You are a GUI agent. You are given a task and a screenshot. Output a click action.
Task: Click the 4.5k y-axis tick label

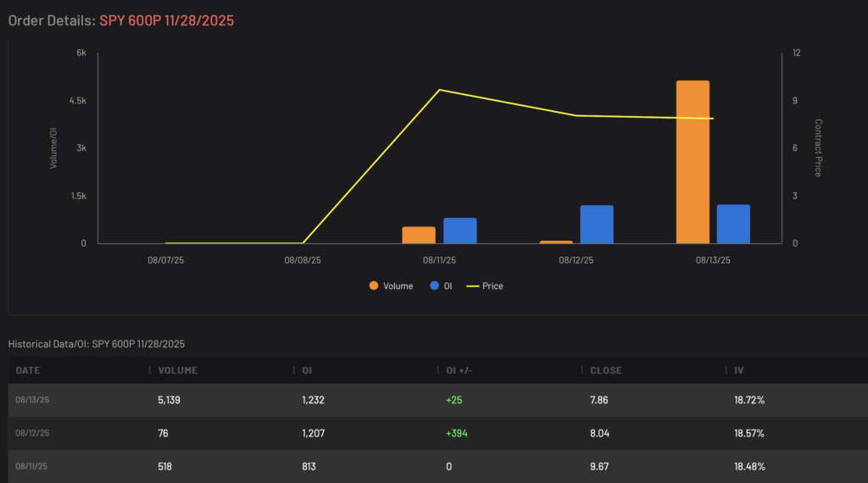coord(77,101)
